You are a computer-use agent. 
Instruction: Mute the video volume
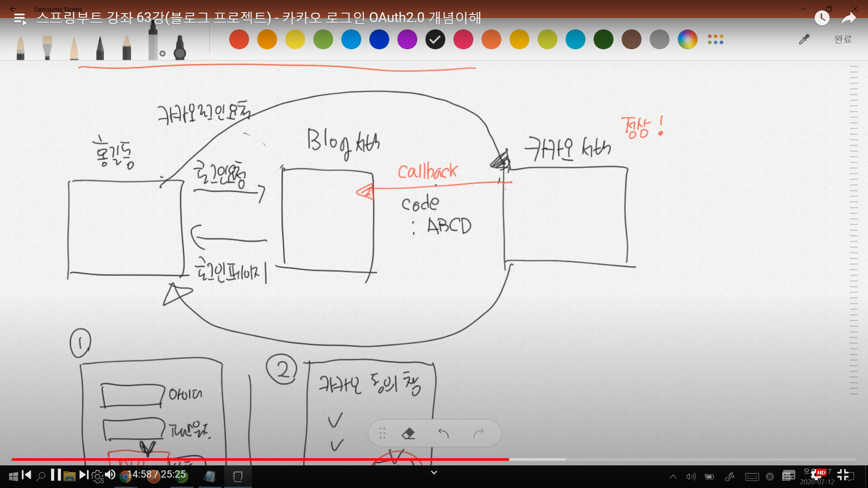[110, 475]
